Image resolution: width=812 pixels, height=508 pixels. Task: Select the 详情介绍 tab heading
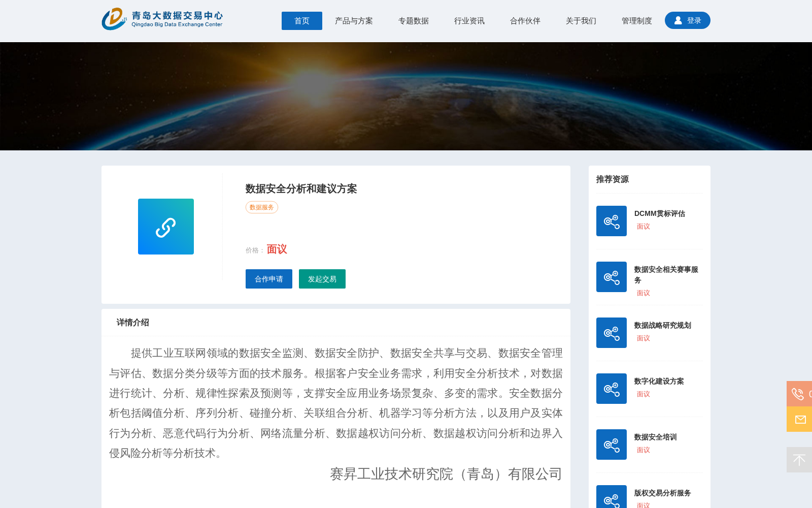point(133,323)
